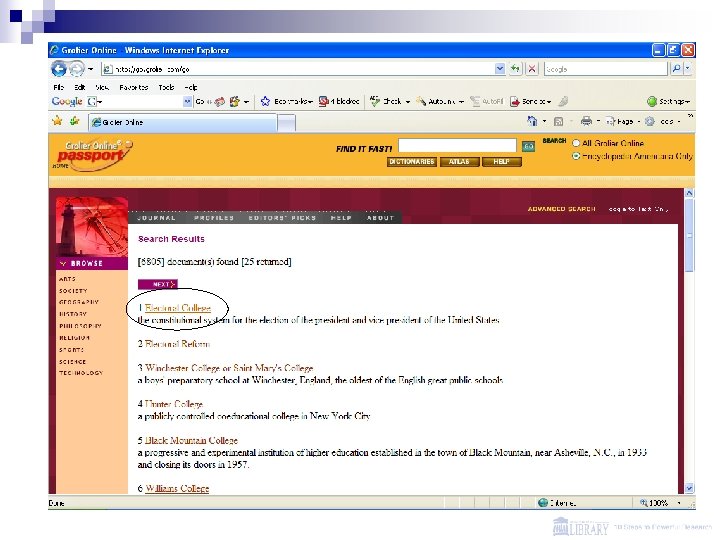Open the Dictionaries button
This screenshot has width=720, height=540.
412,162
